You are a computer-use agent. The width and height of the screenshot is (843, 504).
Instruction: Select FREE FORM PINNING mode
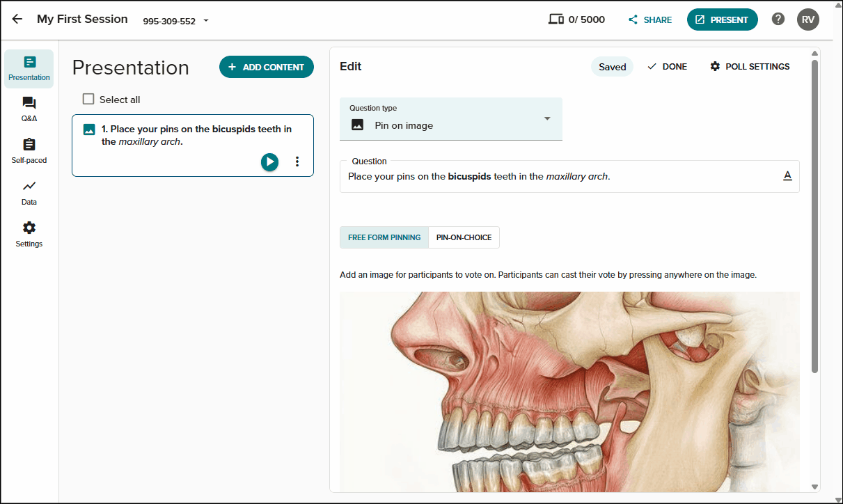point(384,237)
